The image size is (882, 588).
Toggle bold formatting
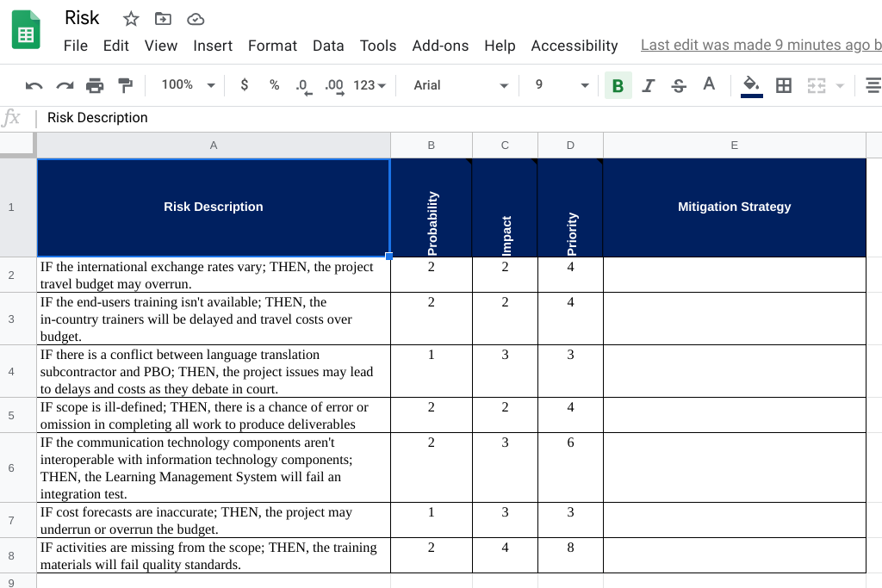point(618,85)
